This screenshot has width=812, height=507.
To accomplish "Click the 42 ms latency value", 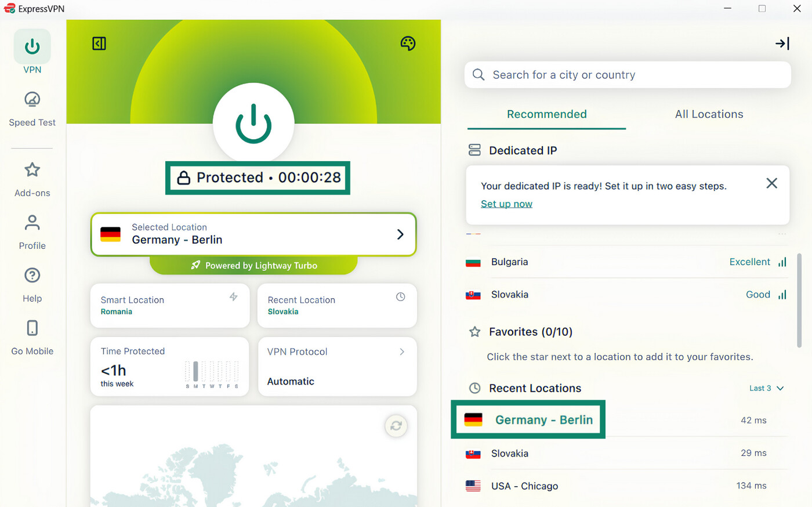I will click(x=753, y=420).
